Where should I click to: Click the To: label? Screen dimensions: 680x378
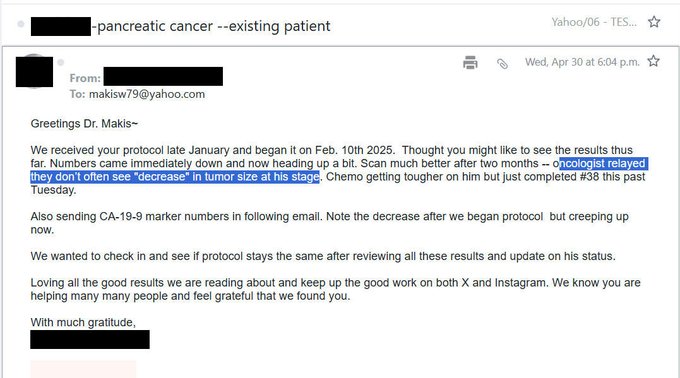pos(78,94)
